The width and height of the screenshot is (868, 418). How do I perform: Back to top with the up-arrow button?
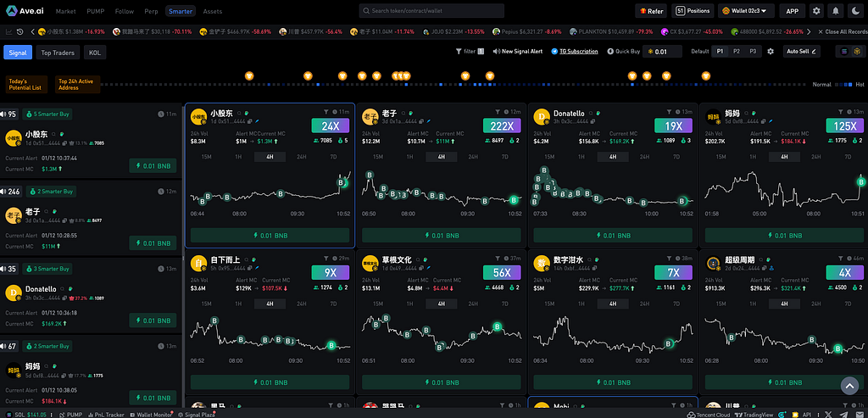pos(849,385)
